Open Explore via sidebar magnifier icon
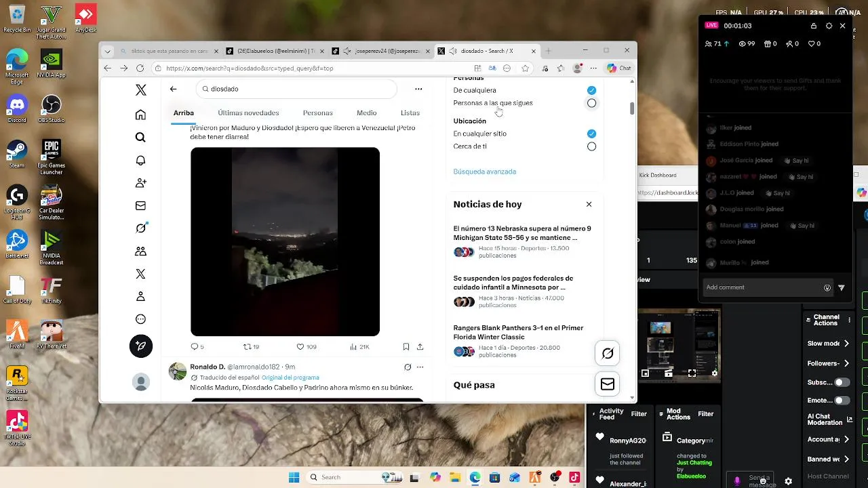The height and width of the screenshot is (488, 868). click(140, 138)
